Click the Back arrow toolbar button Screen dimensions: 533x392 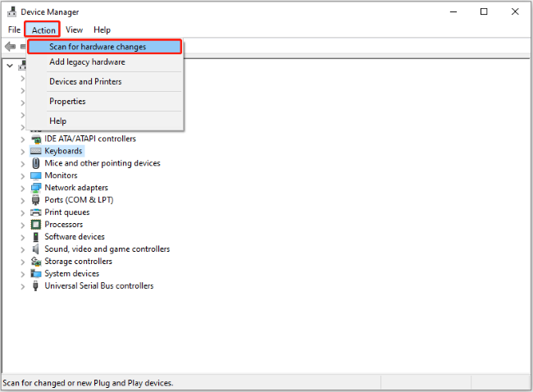pyautogui.click(x=10, y=47)
